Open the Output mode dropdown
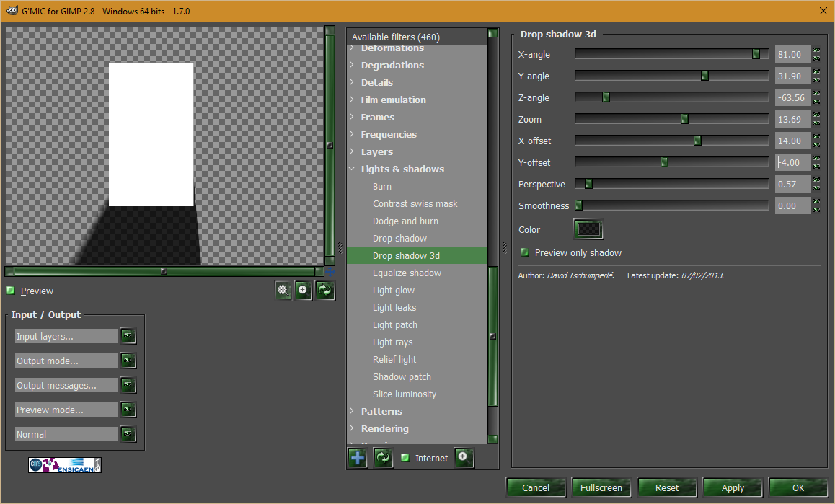This screenshot has width=835, height=504. coord(128,361)
